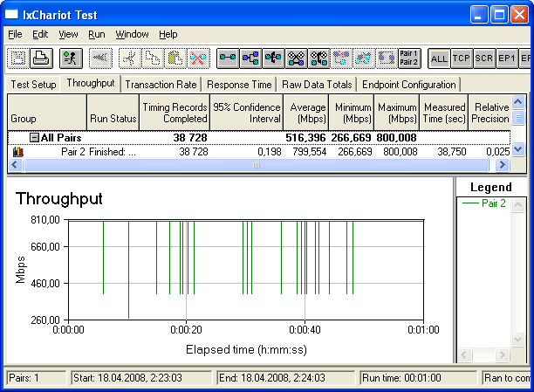Viewport: 534px width, 392px height.
Task: Open the Edit menu
Action: (40, 34)
